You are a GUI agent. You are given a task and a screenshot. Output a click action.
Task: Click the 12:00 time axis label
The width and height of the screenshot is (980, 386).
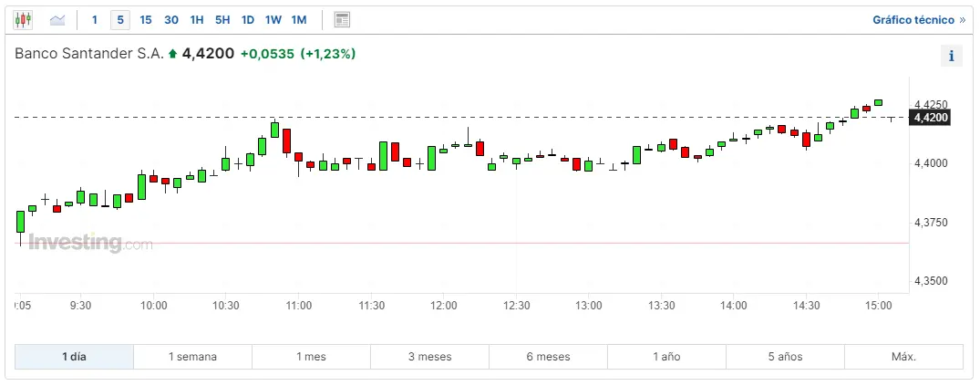(x=443, y=306)
